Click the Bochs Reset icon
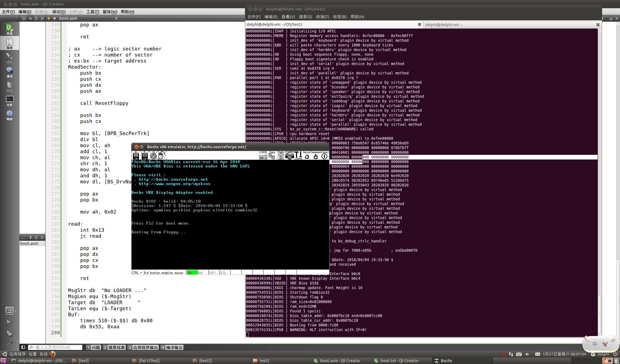 coord(307,156)
